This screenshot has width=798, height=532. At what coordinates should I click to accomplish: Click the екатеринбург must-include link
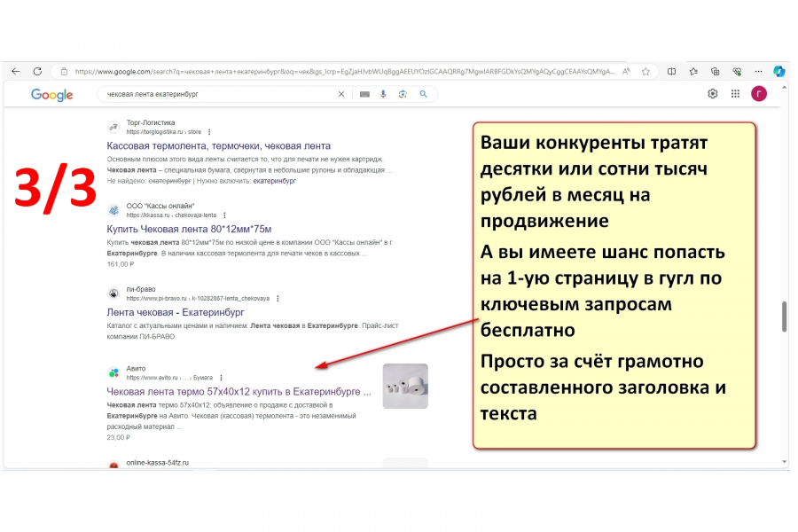(274, 181)
